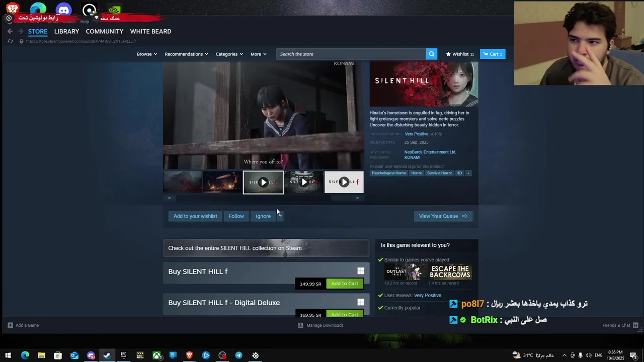Image resolution: width=644 pixels, height=362 pixels.
Task: Play the selected SILENT HILL f trailer thumbnail
Action: (263, 183)
